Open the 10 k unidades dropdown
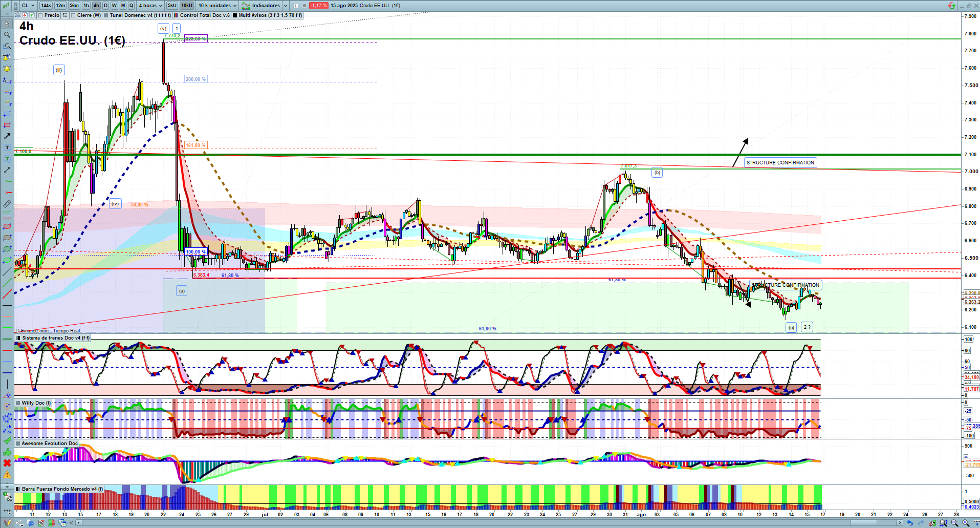The height and width of the screenshot is (528, 980). pos(217,6)
